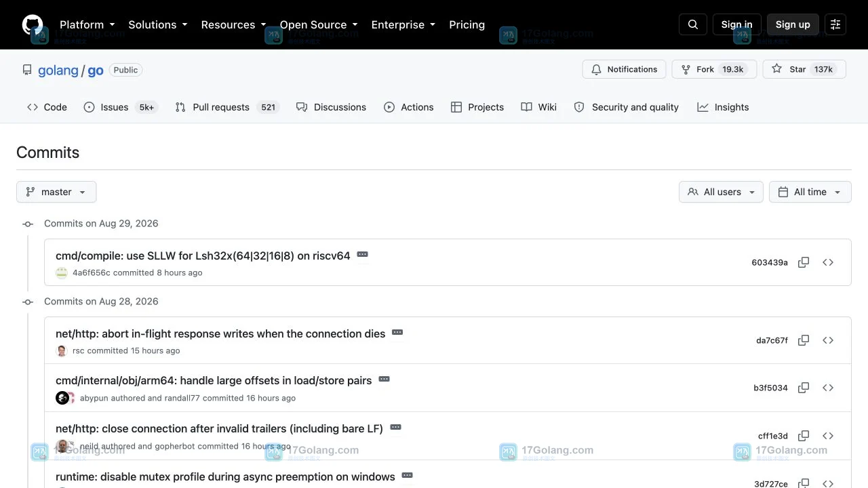Switch to the Issues tab
The width and height of the screenshot is (868, 488).
click(x=120, y=107)
